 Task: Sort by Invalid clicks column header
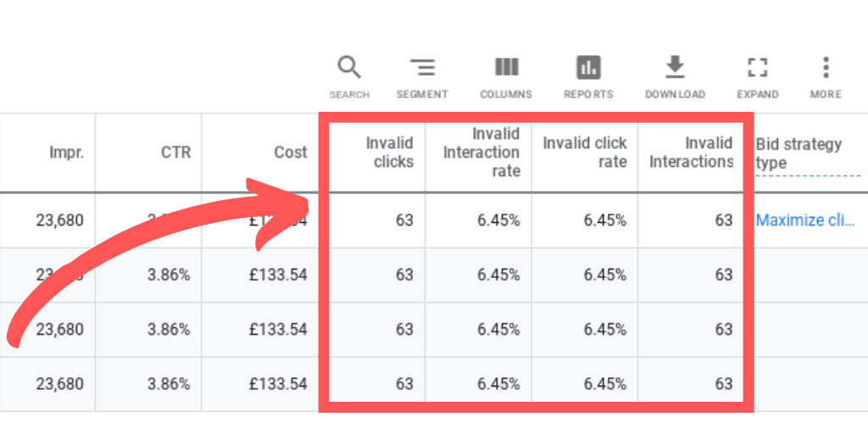point(389,153)
